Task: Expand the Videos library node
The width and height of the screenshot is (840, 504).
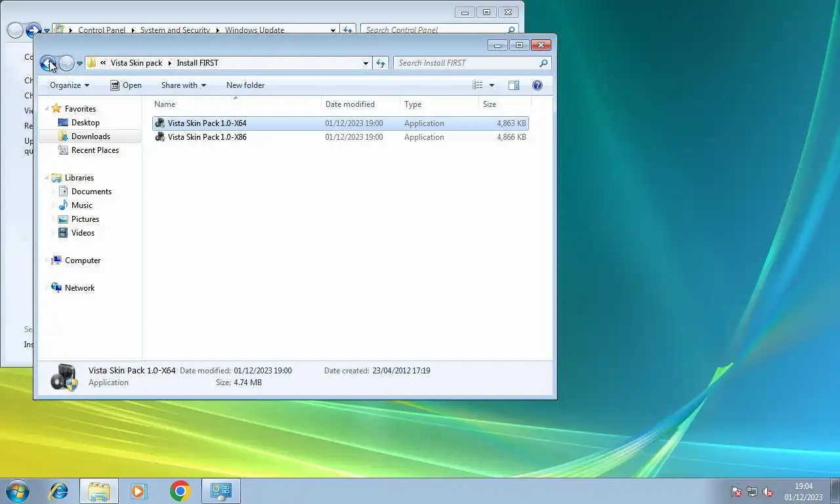Action: click(53, 233)
